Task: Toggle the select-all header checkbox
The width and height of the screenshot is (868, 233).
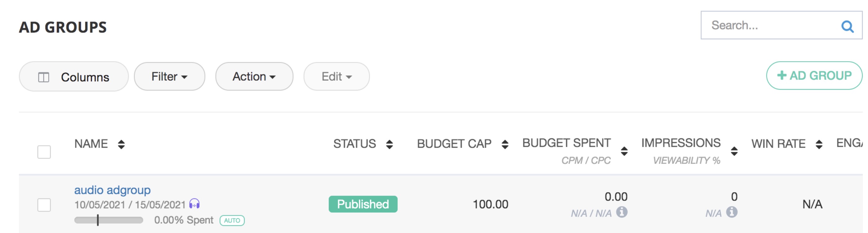Action: click(44, 152)
